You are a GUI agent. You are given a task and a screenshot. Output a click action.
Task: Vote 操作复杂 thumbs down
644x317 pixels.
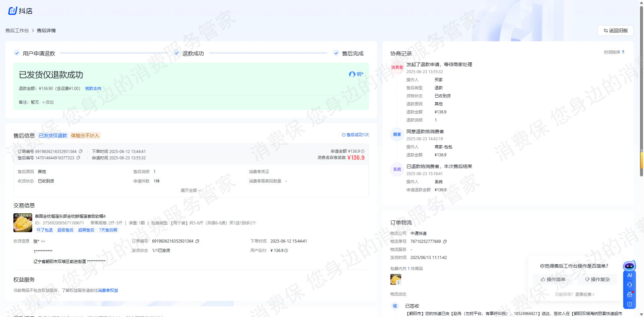pyautogui.click(x=597, y=279)
